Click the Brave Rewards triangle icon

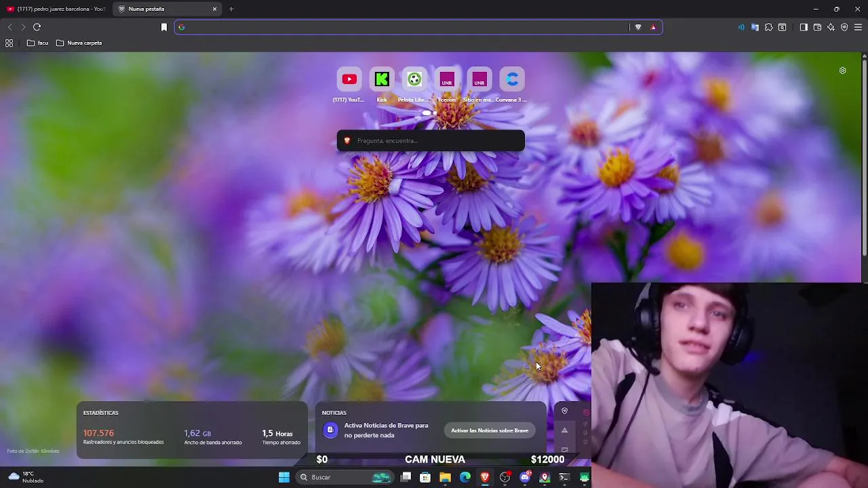[x=653, y=27]
